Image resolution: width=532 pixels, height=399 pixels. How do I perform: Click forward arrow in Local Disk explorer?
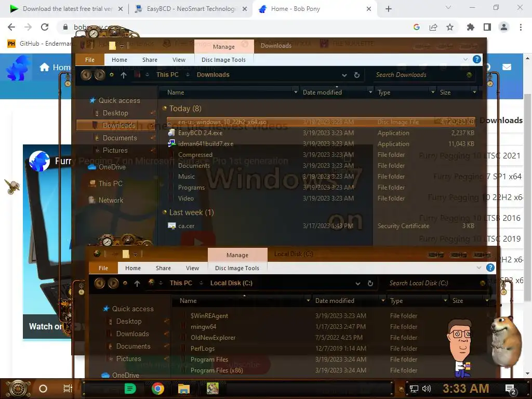tap(113, 283)
